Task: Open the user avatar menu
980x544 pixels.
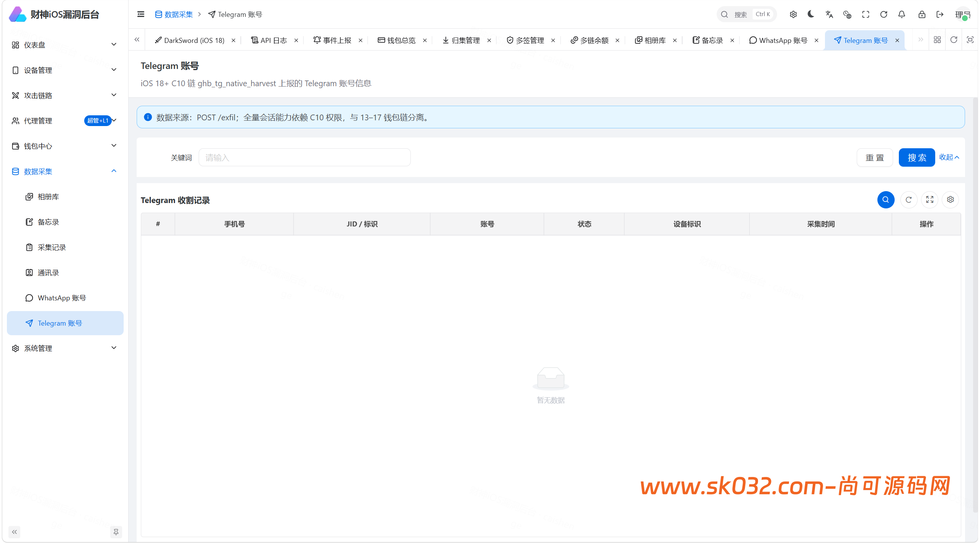Action: pos(962,14)
